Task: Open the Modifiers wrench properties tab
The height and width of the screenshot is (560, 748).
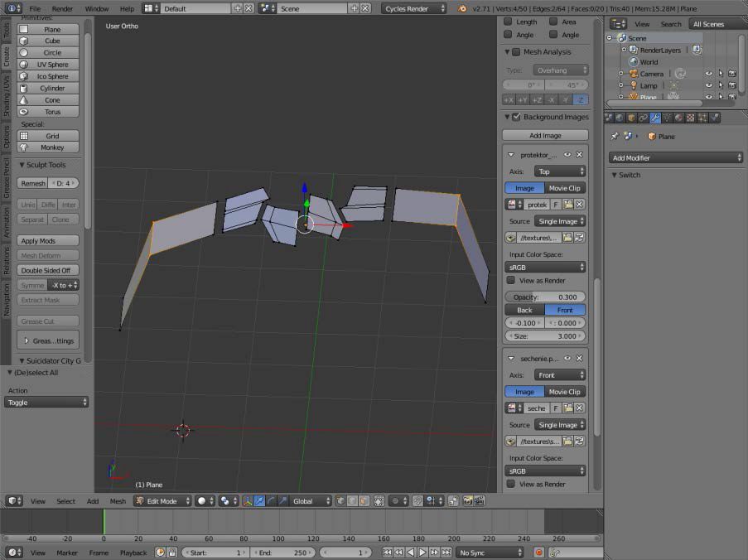Action: pos(655,118)
